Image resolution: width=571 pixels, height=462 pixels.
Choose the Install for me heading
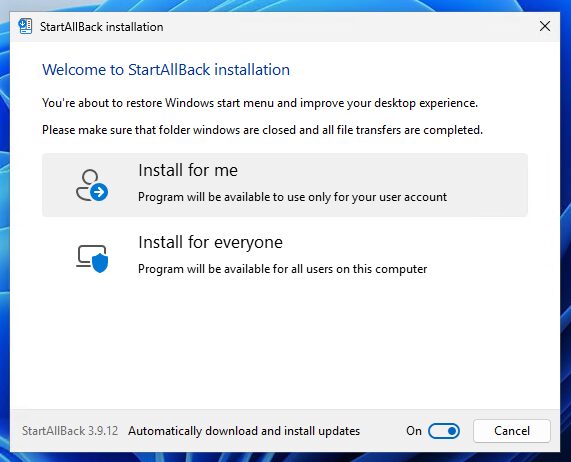[188, 170]
